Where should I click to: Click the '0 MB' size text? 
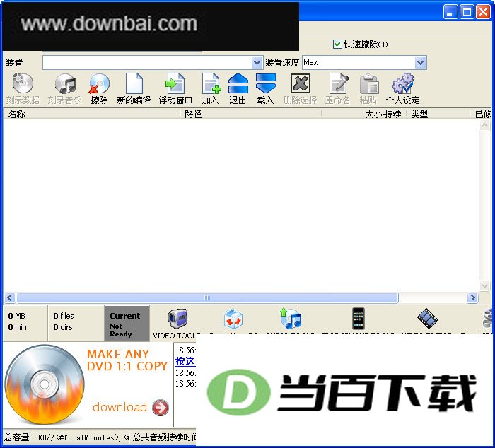(17, 316)
